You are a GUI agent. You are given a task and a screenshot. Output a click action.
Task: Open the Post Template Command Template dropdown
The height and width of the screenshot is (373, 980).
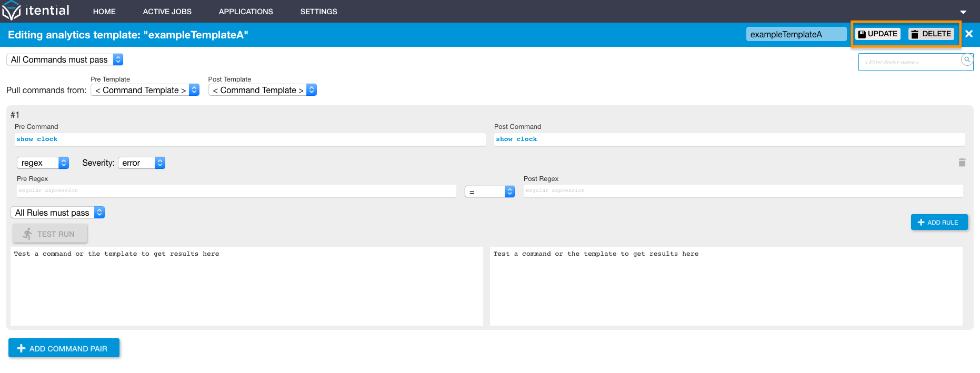[263, 90]
